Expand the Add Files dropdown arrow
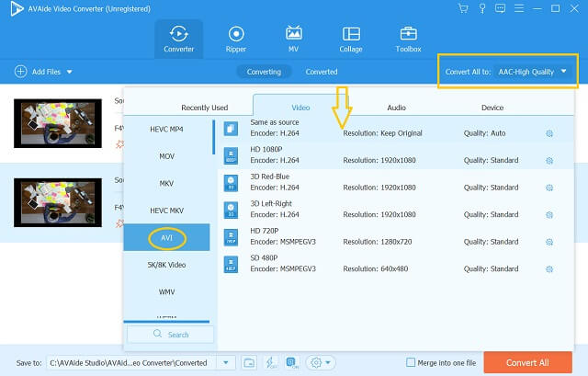 pyautogui.click(x=70, y=72)
